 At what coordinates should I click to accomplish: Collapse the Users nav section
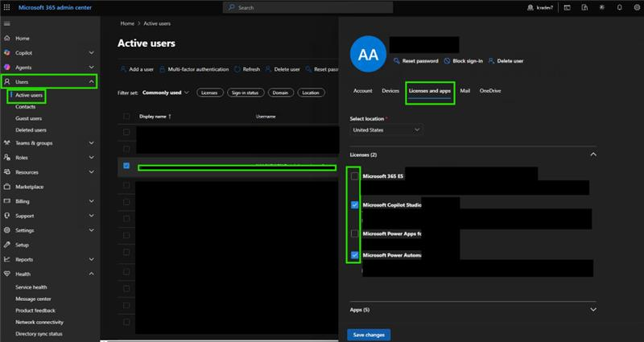[x=91, y=82]
